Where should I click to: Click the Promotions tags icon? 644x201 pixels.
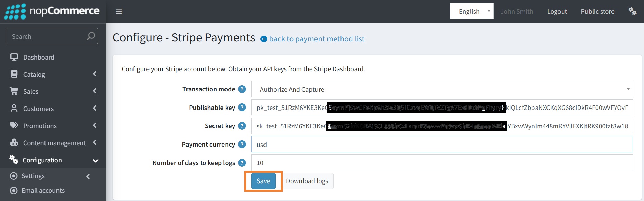(x=14, y=125)
